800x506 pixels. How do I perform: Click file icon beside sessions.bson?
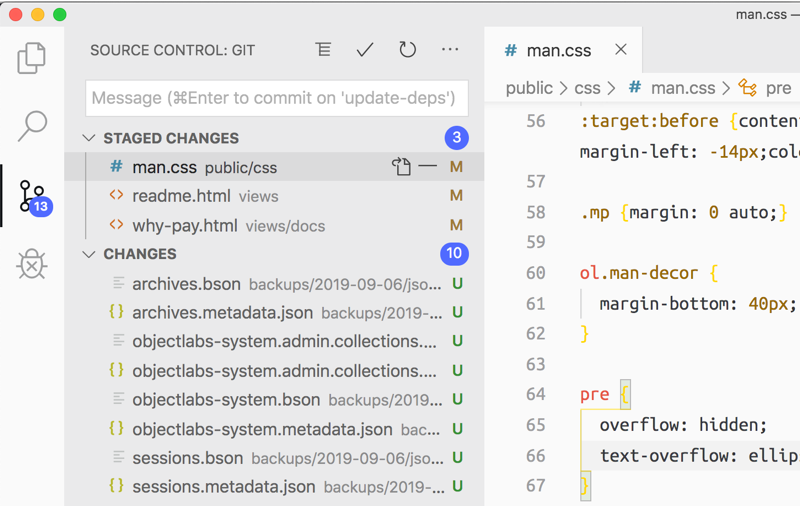tap(118, 457)
